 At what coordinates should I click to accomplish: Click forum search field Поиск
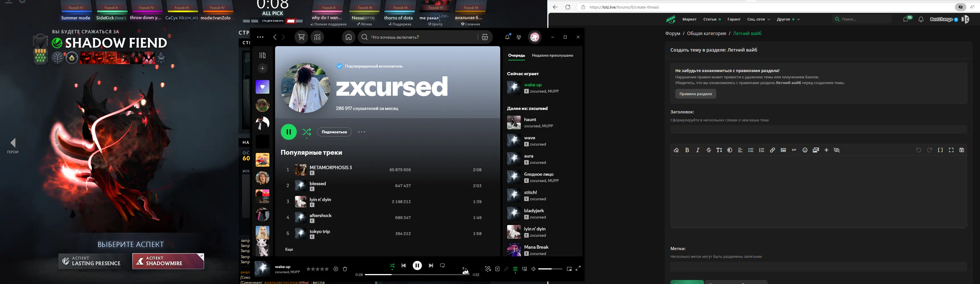tap(862, 19)
